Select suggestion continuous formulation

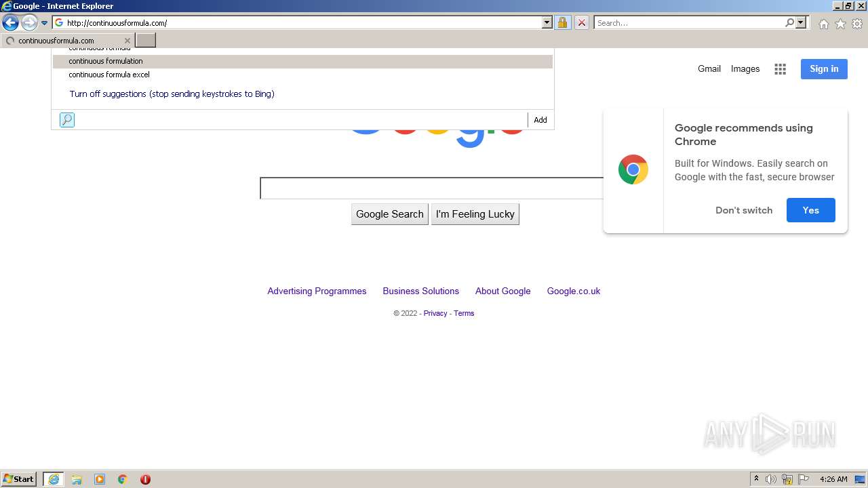coord(302,61)
